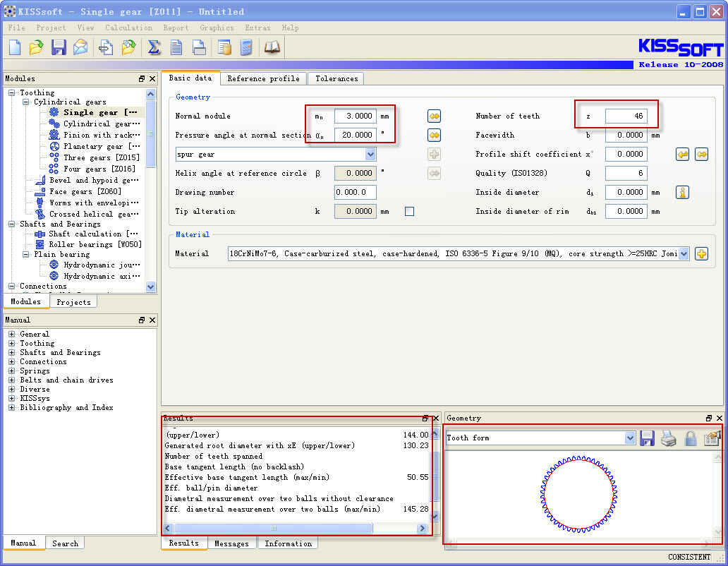Print the geometry graphic

[669, 438]
